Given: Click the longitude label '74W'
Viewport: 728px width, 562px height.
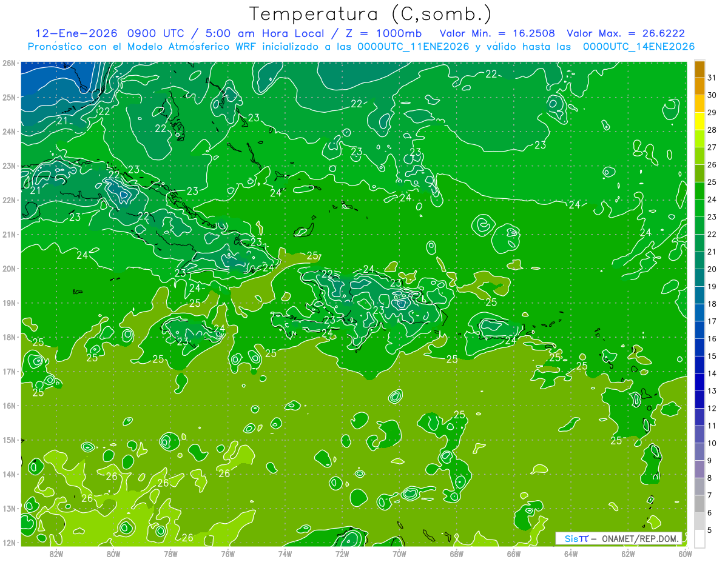Looking at the screenshot, I should point(285,553).
